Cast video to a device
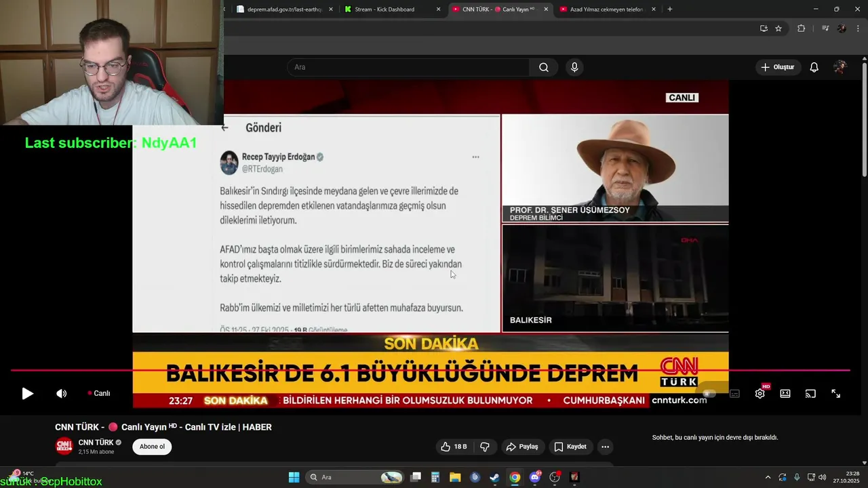This screenshot has height=488, width=868. pos(810,394)
